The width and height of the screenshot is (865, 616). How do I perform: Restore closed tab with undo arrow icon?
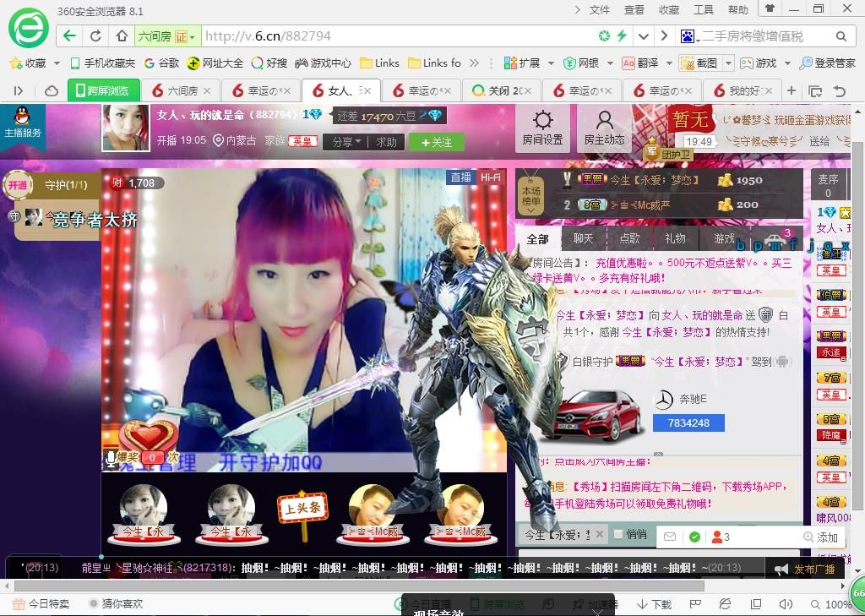[x=839, y=91]
